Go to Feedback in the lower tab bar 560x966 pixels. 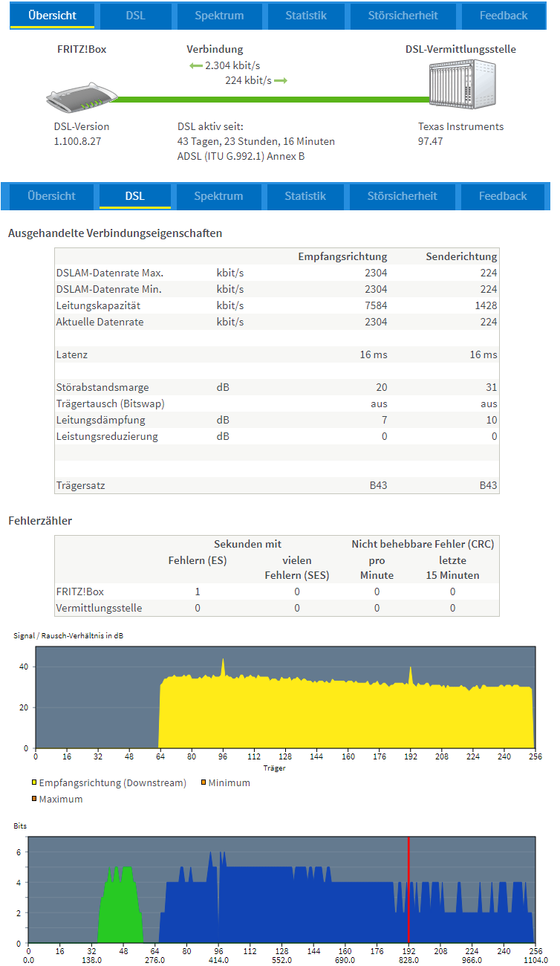click(x=503, y=196)
